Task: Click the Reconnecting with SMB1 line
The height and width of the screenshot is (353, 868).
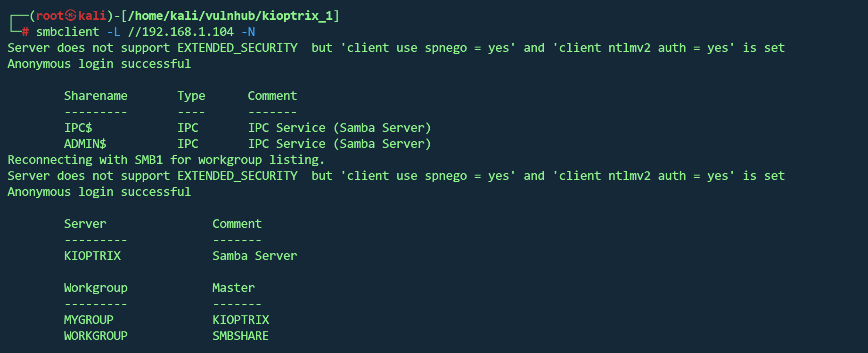Action: (x=166, y=160)
